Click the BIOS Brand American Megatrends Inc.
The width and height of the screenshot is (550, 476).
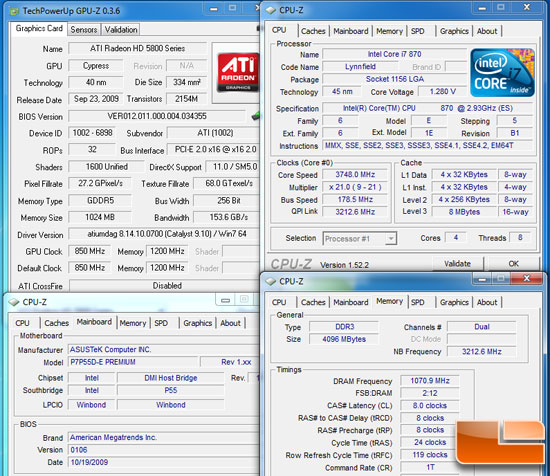(x=163, y=437)
